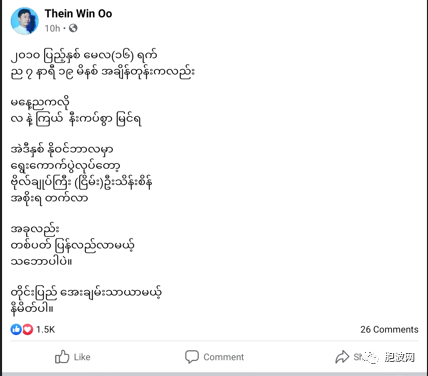The width and height of the screenshot is (428, 376).
Task: Click the public globe privacy icon
Action: click(x=73, y=29)
